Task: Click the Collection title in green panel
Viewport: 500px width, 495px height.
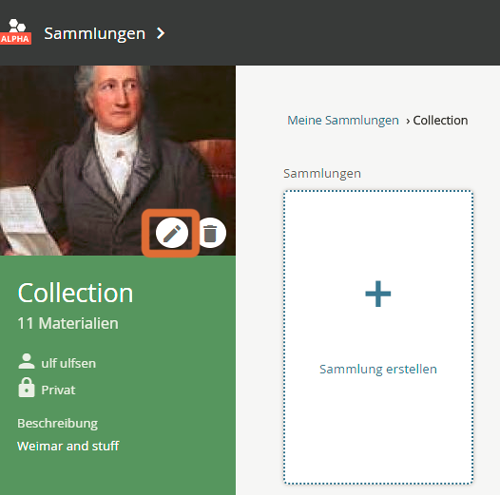Action: coord(75,293)
